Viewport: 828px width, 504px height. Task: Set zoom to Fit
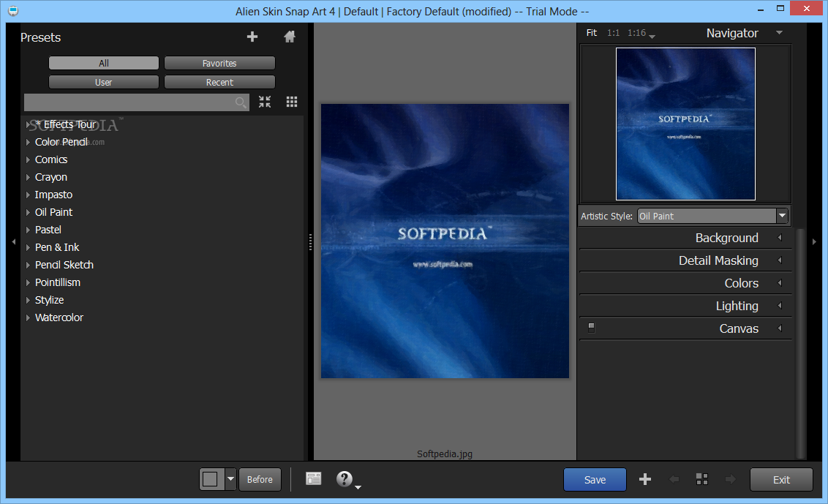[592, 33]
